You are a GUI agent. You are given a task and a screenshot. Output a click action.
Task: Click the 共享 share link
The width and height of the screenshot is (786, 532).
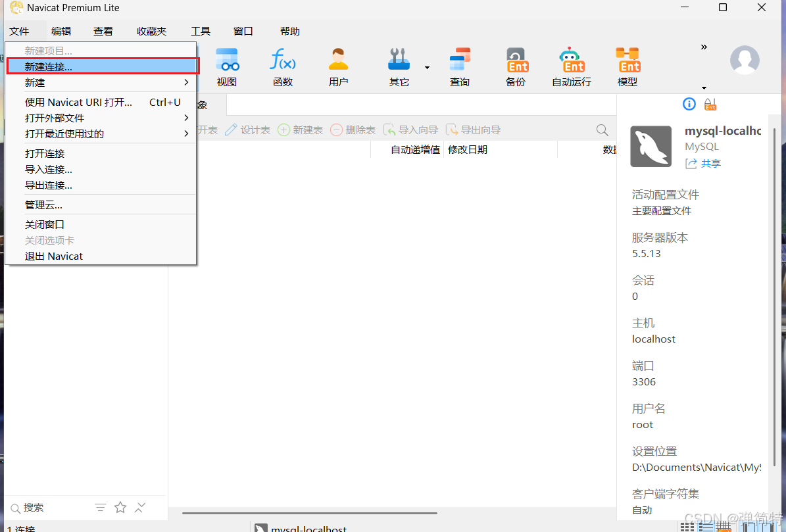pyautogui.click(x=703, y=163)
